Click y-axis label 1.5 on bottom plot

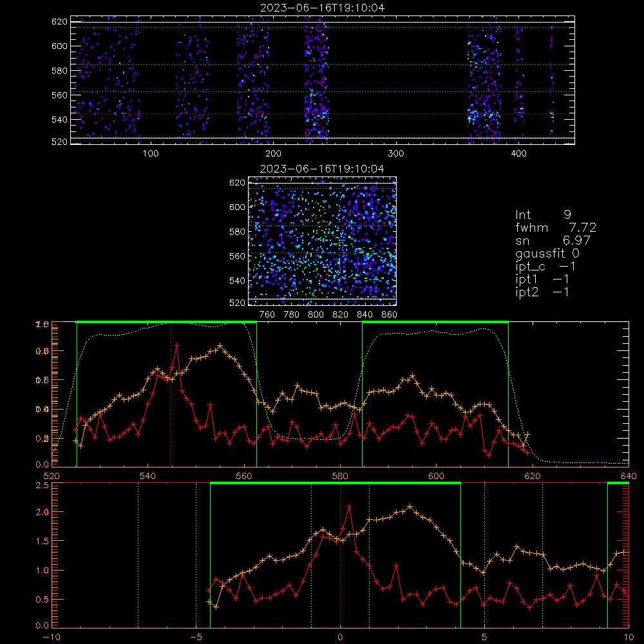coord(43,542)
